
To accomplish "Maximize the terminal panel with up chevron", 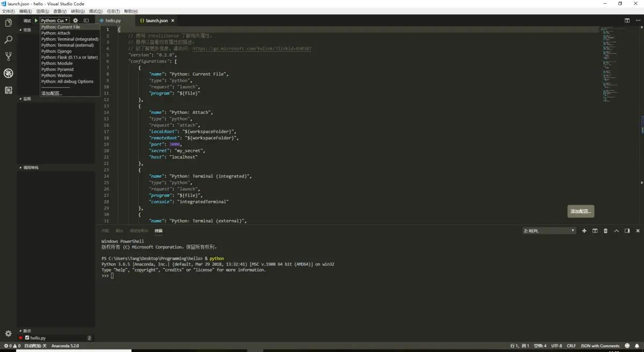I will click(616, 231).
